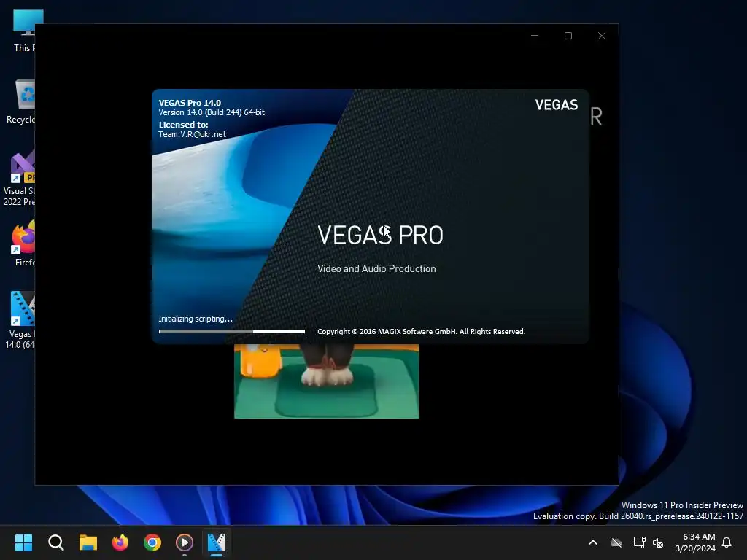Select the Vegas Pro taskbar icon
Viewport: 747px width, 560px height.
pos(217,542)
